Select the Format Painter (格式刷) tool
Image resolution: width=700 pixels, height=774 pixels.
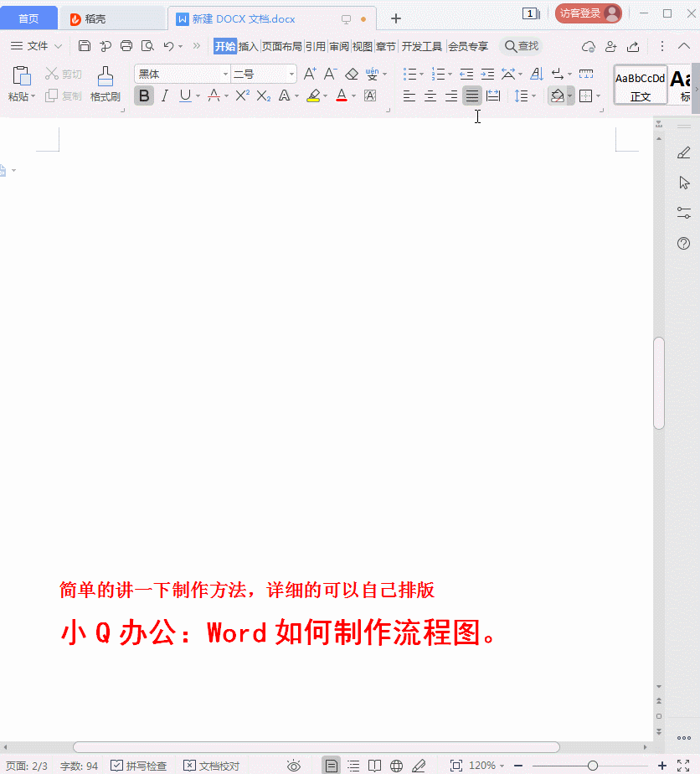point(105,84)
